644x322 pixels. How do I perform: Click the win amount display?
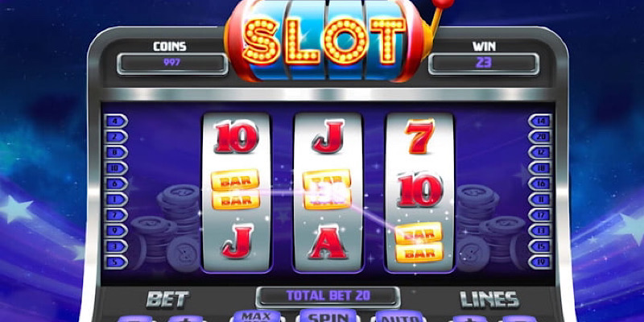tap(484, 64)
